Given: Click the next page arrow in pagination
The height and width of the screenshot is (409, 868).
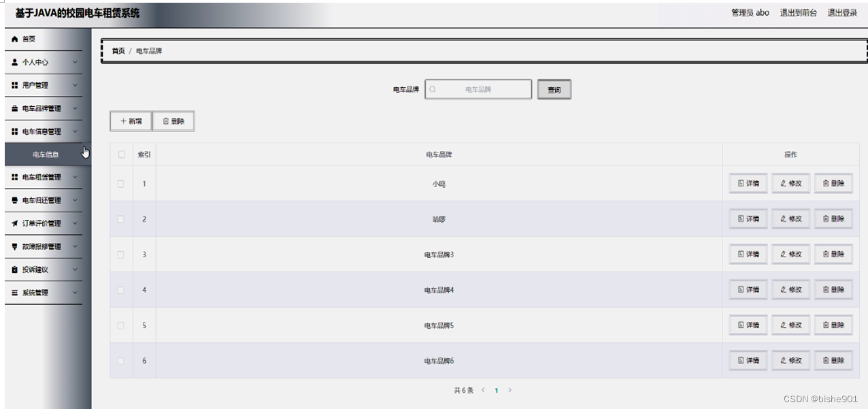Looking at the screenshot, I should (510, 390).
